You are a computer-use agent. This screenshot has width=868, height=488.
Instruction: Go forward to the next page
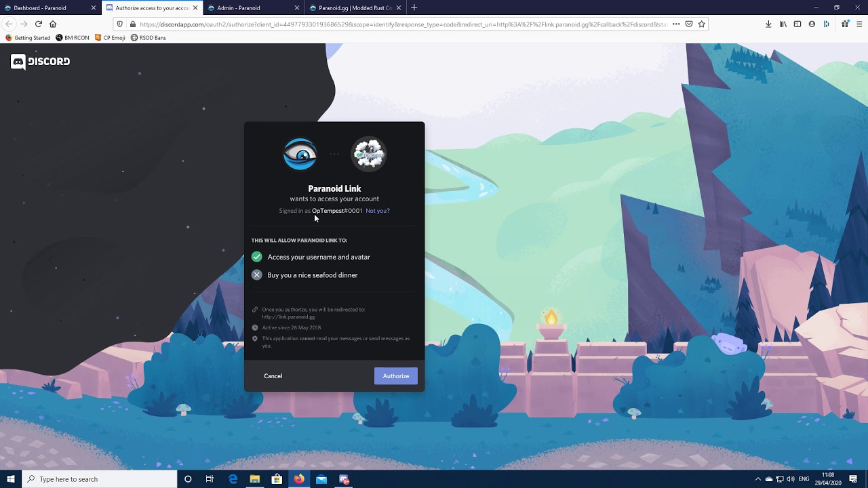tap(24, 24)
